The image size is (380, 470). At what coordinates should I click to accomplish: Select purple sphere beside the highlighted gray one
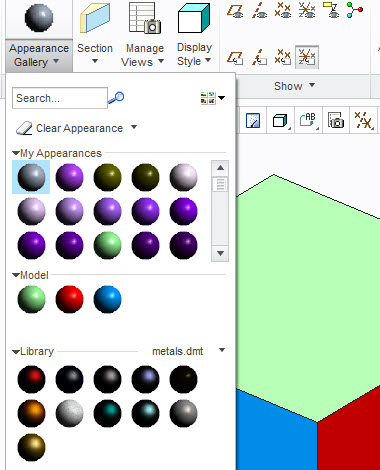pyautogui.click(x=69, y=177)
